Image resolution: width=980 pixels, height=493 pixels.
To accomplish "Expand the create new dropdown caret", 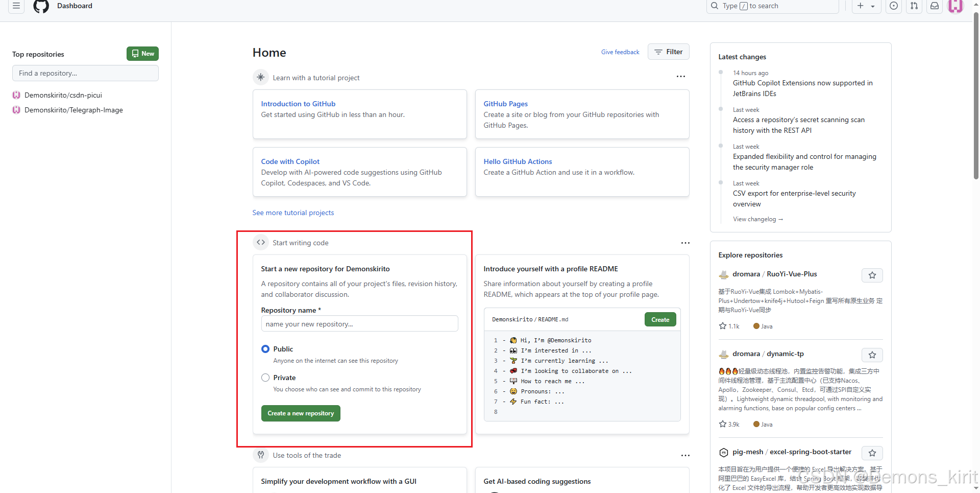I will (x=873, y=6).
